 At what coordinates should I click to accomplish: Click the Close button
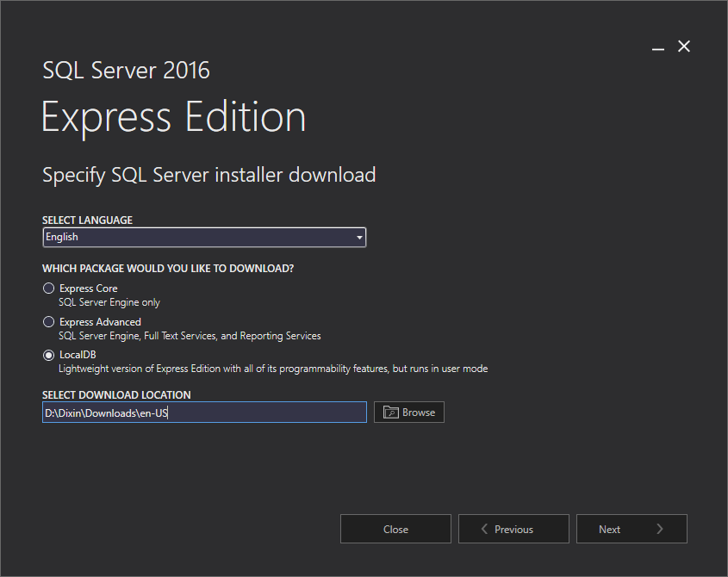pos(395,529)
